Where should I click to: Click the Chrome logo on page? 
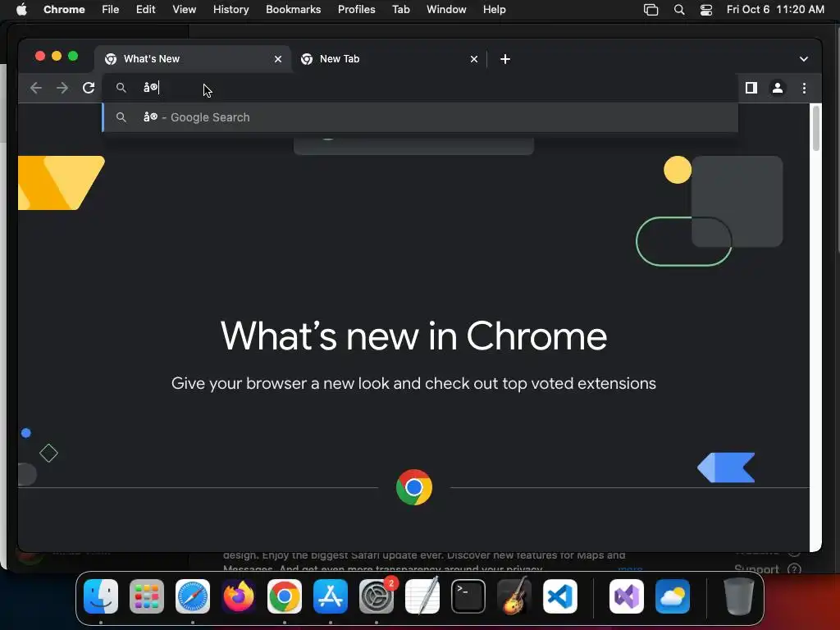pyautogui.click(x=414, y=487)
